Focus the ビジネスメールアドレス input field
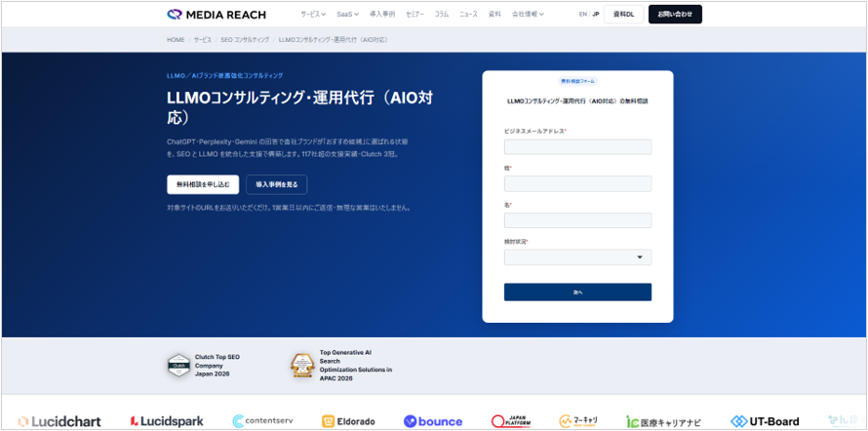Viewport: 868px width, 431px height. point(577,147)
